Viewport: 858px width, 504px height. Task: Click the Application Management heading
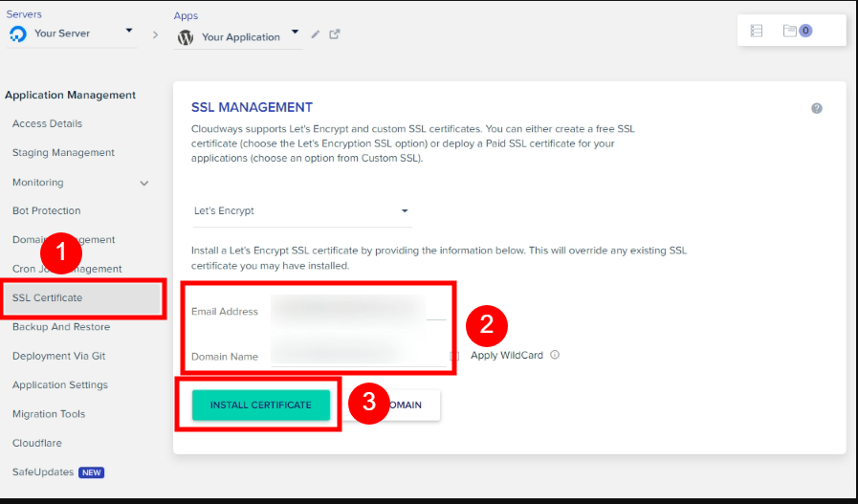[70, 95]
